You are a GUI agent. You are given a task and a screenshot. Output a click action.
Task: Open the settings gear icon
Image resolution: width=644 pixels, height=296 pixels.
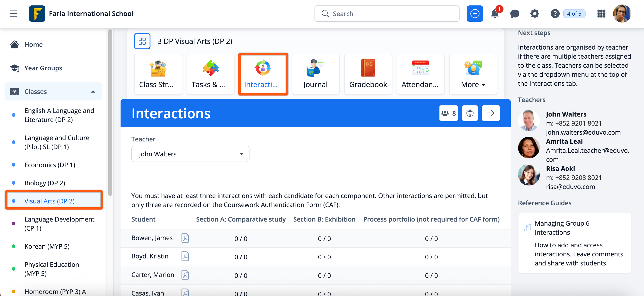(x=535, y=14)
